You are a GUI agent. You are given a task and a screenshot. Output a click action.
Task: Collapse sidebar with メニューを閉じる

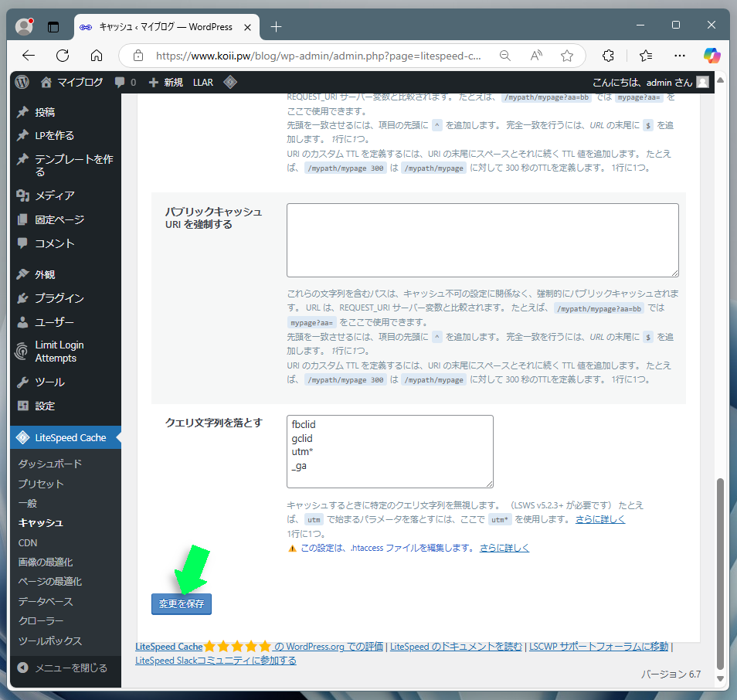[x=62, y=668]
